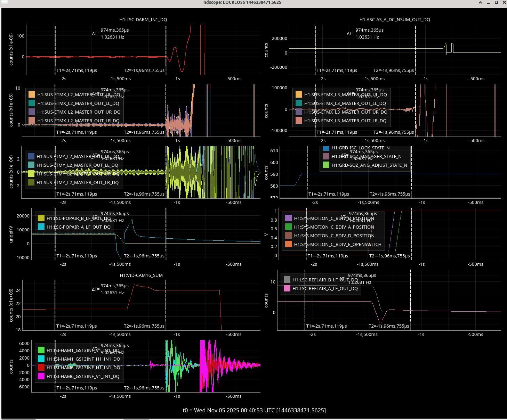Toggle the H1:LSC-POPAIR_B_LF_OUT_DQ legend swatch
Screen dimensions: 507x420
pyautogui.click(x=41, y=218)
